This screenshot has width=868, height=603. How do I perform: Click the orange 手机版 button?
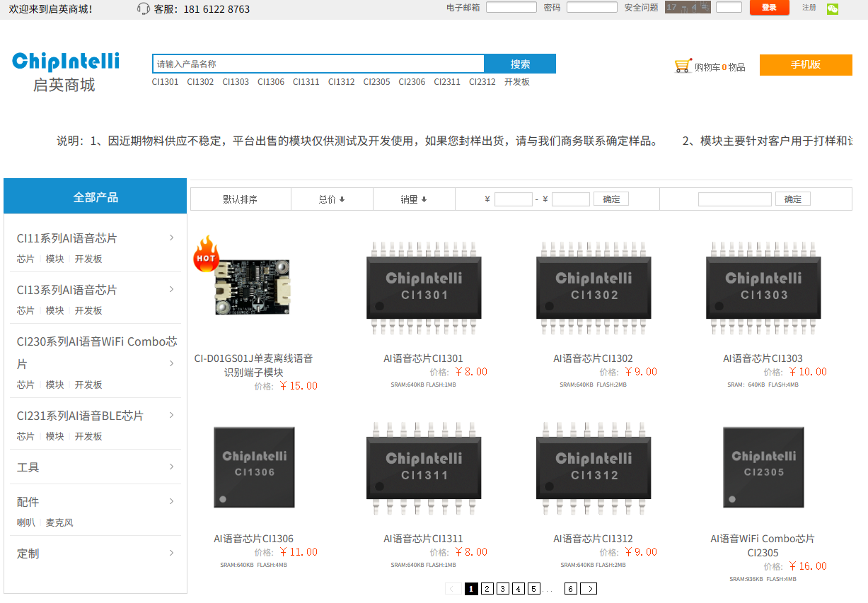pyautogui.click(x=805, y=65)
